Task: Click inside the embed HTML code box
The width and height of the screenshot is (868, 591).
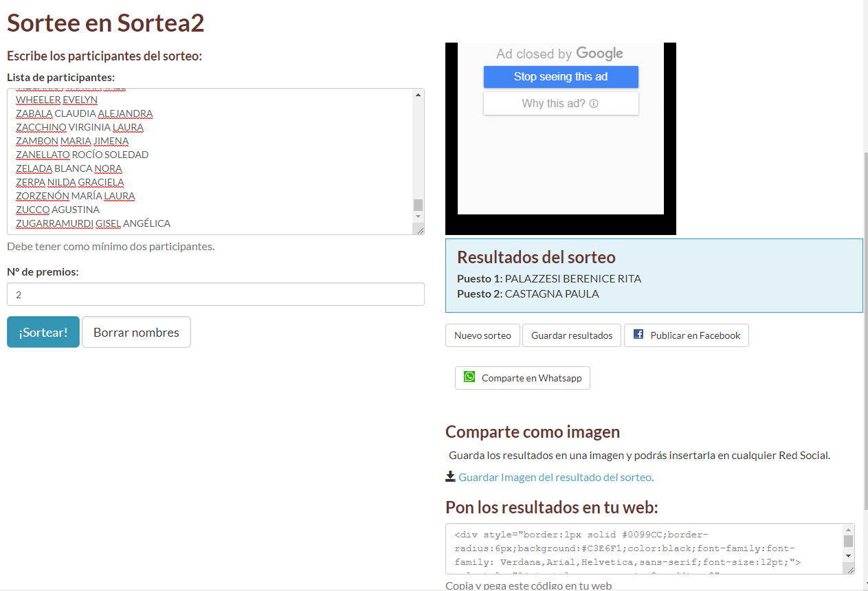Action: [646, 548]
